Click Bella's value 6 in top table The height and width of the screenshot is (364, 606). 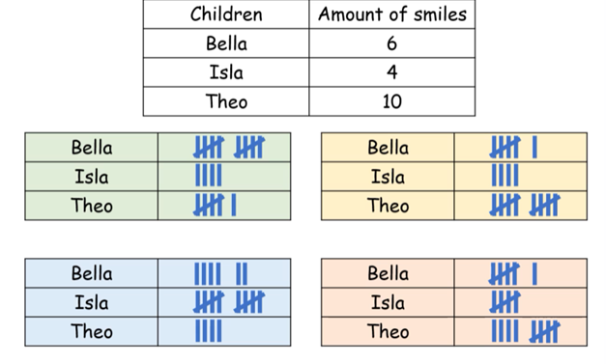point(391,43)
